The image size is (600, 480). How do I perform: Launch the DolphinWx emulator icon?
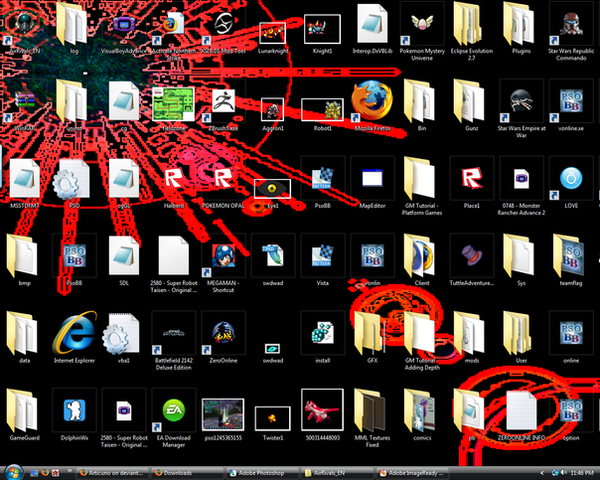click(74, 411)
